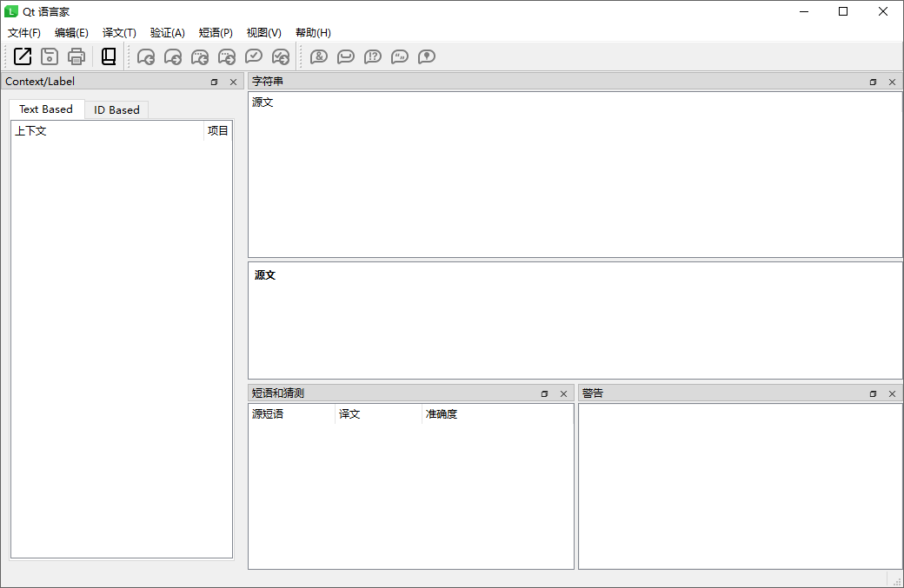Click the Save floppy disk icon
Screen dimensions: 904x588
[50, 56]
